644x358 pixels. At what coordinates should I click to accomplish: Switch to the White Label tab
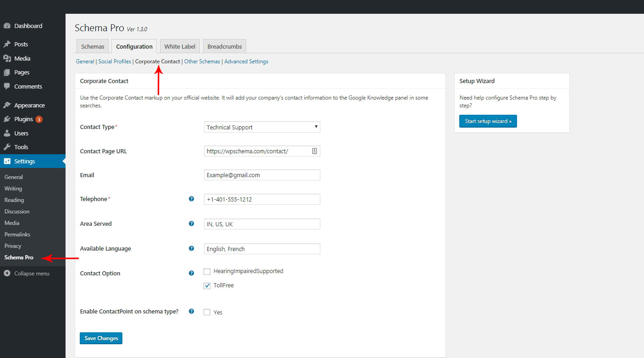coord(180,46)
